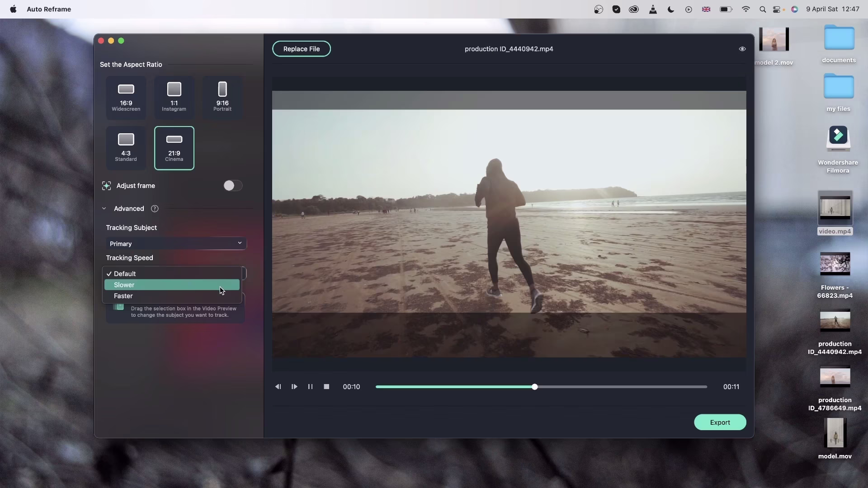This screenshot has height=488, width=868.
Task: Choose Faster tracking speed option
Action: [x=172, y=296]
